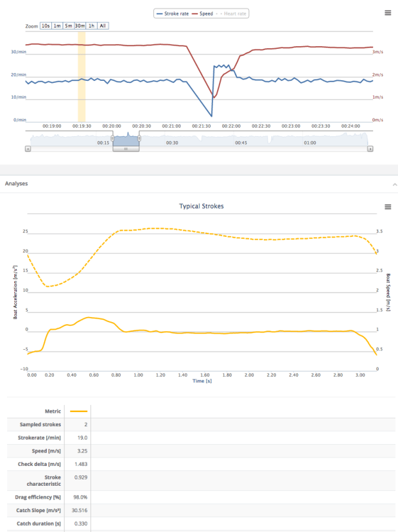Viewport: 398px width, 532px height.
Task: Click the navigator left scroll arrow
Action: point(28,148)
